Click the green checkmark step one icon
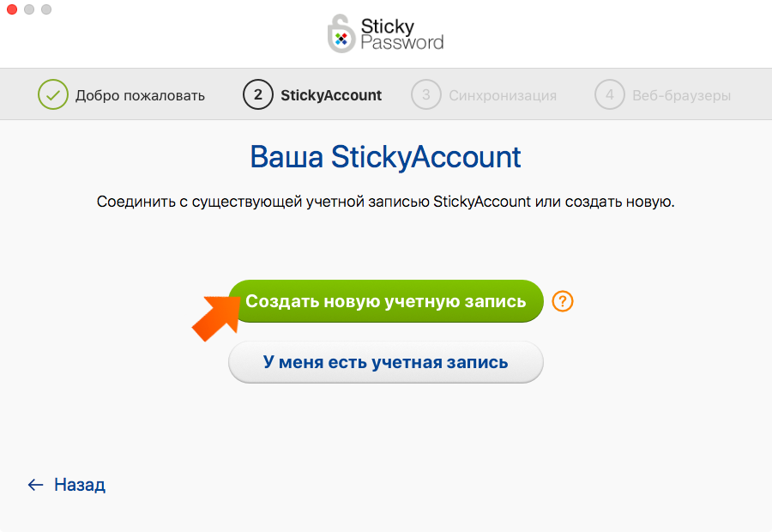The height and width of the screenshot is (532, 772). click(x=52, y=95)
